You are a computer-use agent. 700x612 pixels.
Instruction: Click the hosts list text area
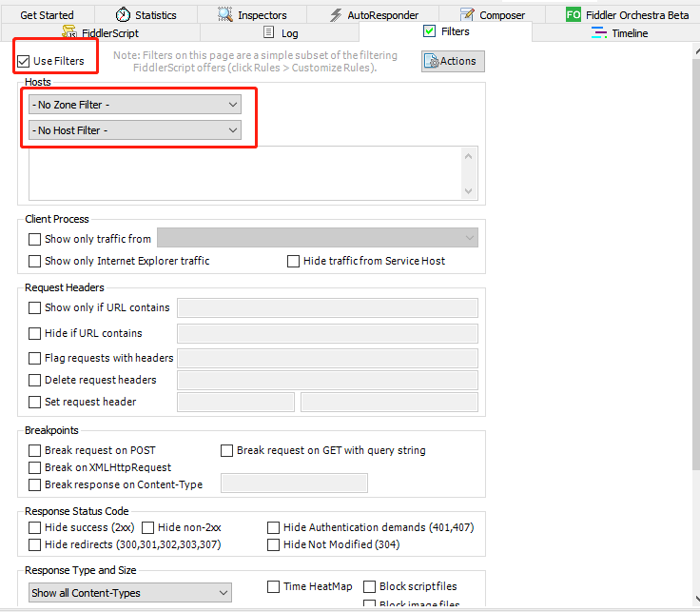tap(244, 173)
